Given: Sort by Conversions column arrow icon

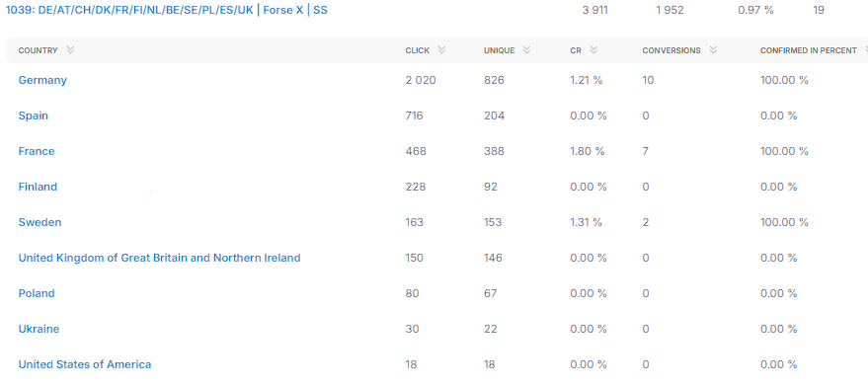Looking at the screenshot, I should click(714, 50).
